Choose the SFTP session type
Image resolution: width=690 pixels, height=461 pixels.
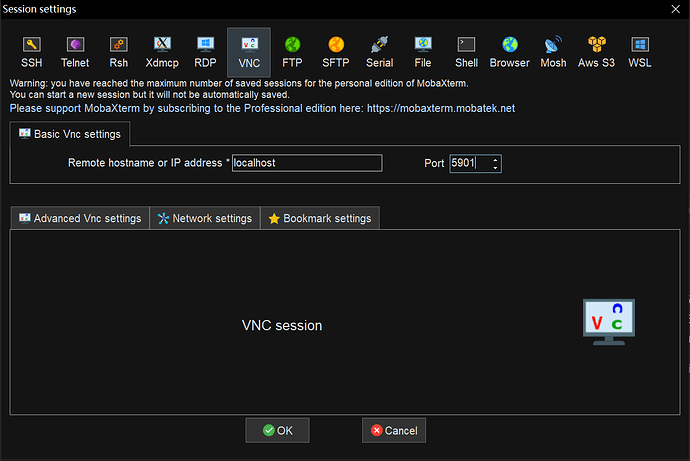click(x=336, y=52)
